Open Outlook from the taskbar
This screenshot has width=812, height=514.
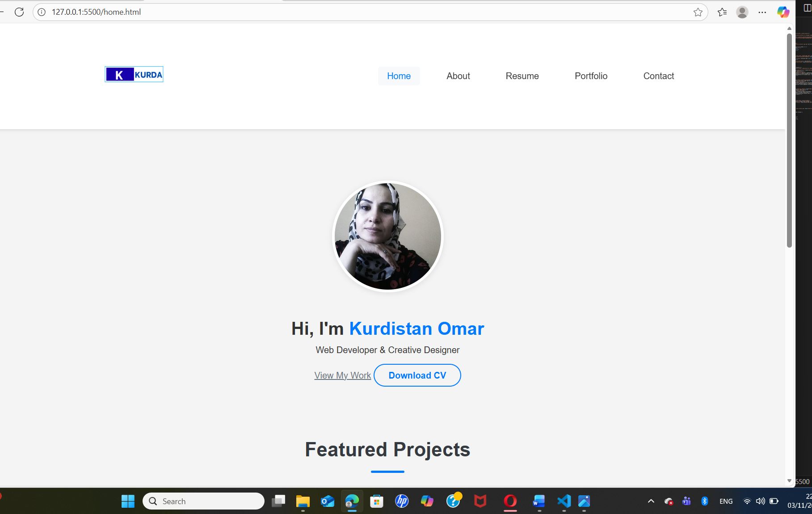click(x=327, y=501)
